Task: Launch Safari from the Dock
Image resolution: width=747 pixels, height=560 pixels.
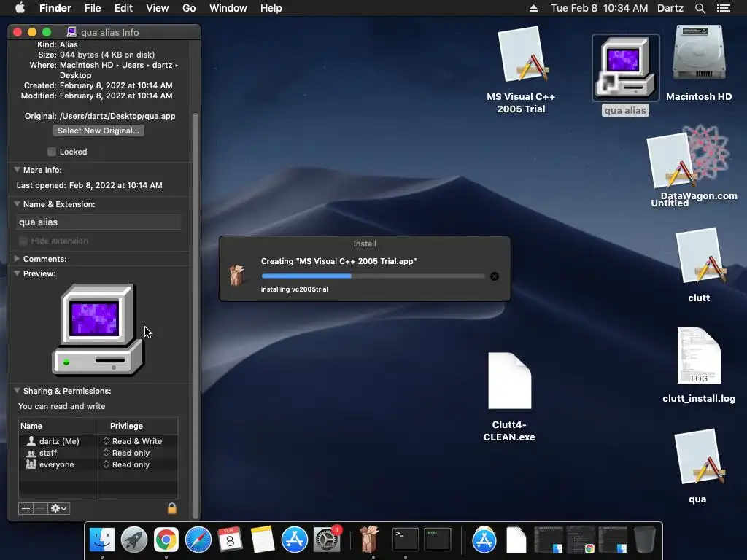Action: 198,540
